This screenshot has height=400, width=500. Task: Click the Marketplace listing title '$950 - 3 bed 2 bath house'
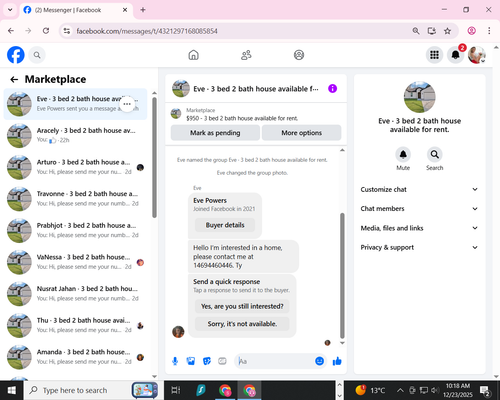click(x=242, y=118)
